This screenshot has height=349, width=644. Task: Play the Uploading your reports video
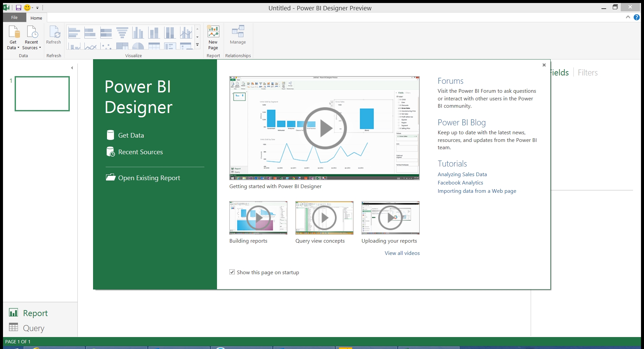pyautogui.click(x=390, y=218)
